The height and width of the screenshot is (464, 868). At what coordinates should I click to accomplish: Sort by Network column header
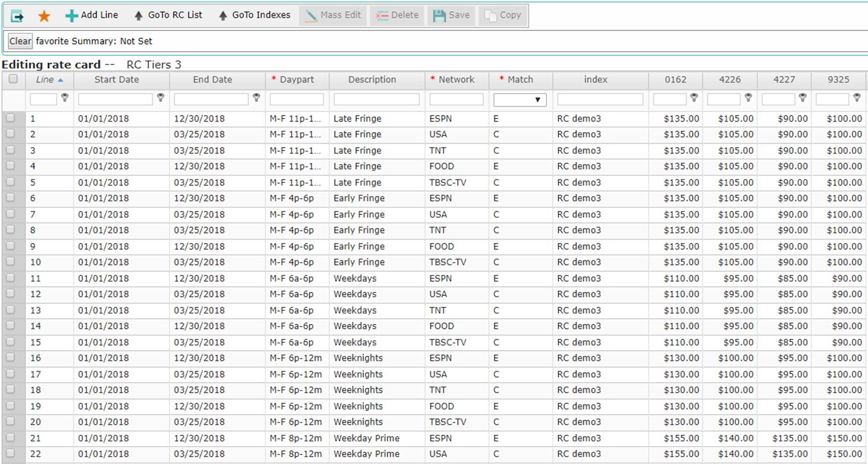pos(457,80)
